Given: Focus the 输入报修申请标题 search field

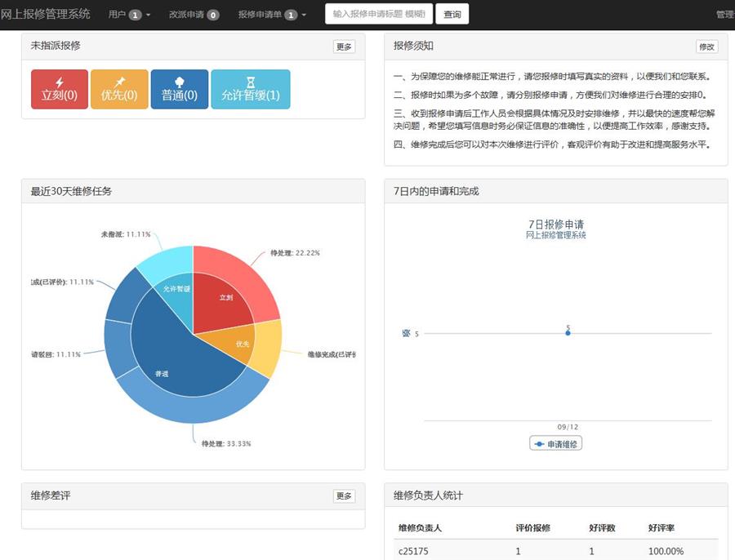Looking at the screenshot, I should 379,14.
